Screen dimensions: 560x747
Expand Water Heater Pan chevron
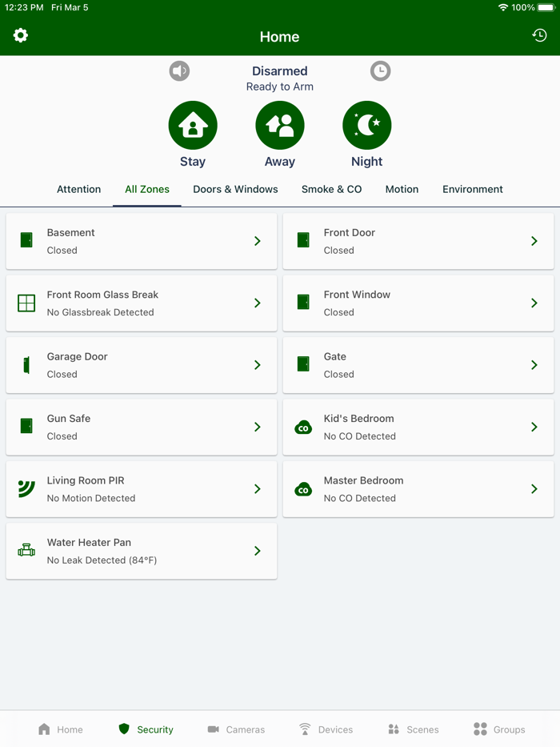258,551
